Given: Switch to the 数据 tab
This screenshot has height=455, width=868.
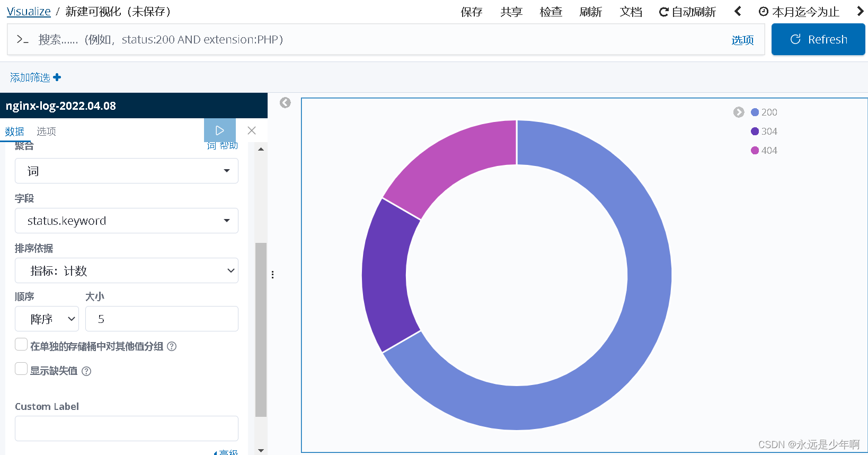Looking at the screenshot, I should point(15,131).
